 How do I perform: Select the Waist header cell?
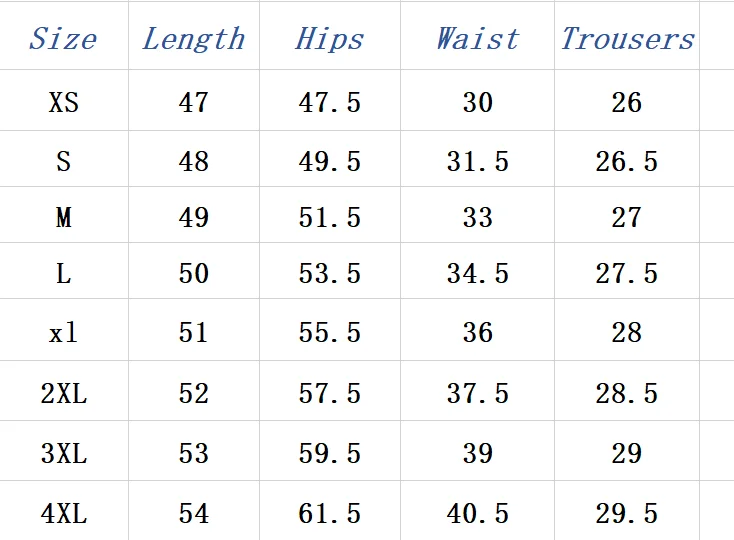click(x=477, y=39)
